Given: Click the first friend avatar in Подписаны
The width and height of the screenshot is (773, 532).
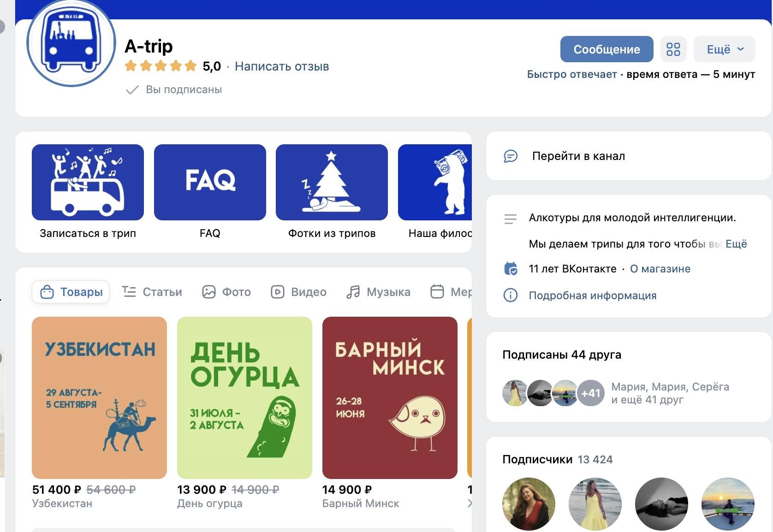Looking at the screenshot, I should coord(515,393).
